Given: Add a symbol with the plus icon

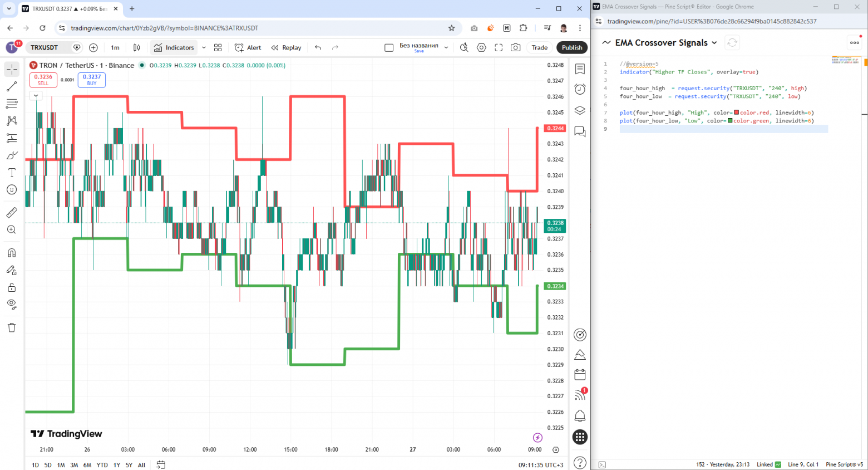Looking at the screenshot, I should point(93,48).
